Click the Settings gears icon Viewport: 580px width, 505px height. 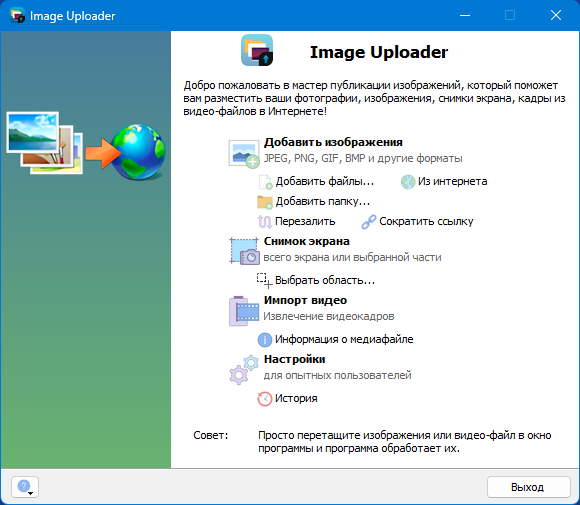(244, 370)
